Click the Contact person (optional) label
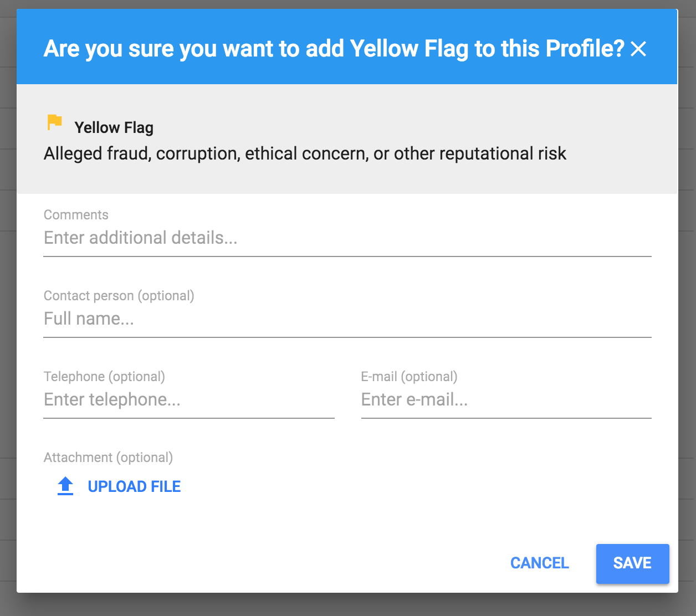 point(119,296)
